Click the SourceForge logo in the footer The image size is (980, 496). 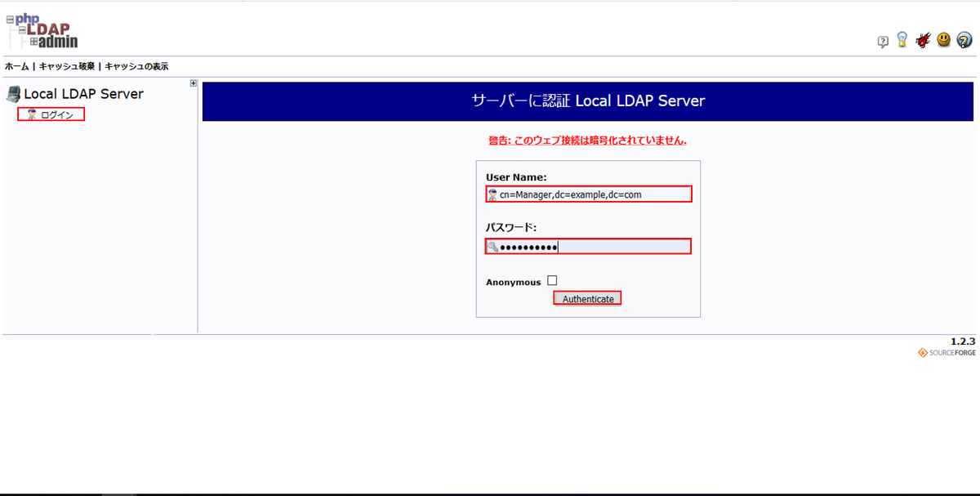click(947, 353)
